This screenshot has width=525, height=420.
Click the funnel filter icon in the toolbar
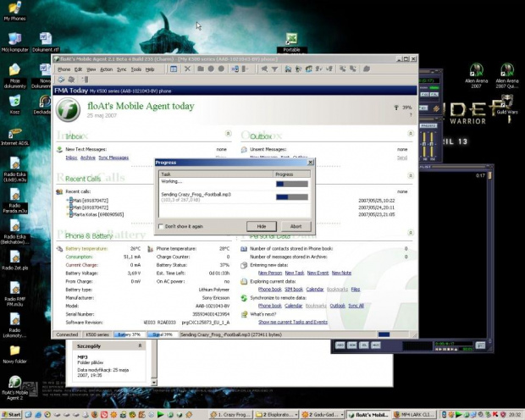click(x=274, y=69)
